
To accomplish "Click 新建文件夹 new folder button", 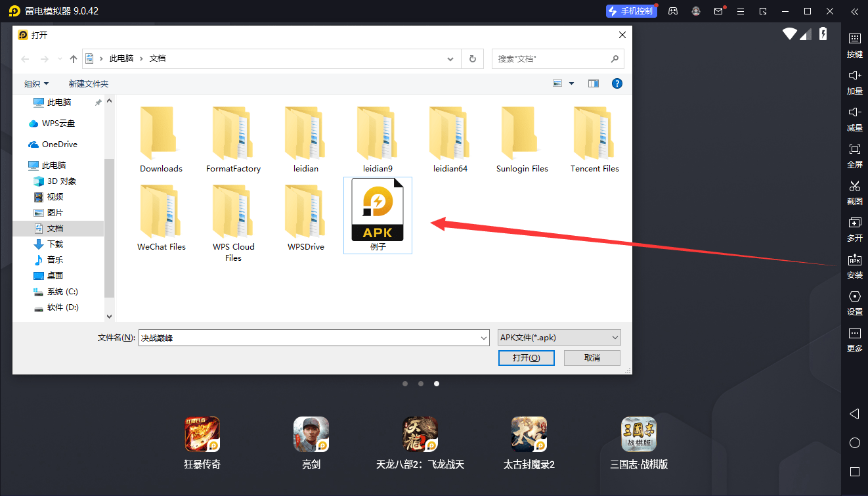I will (x=89, y=83).
